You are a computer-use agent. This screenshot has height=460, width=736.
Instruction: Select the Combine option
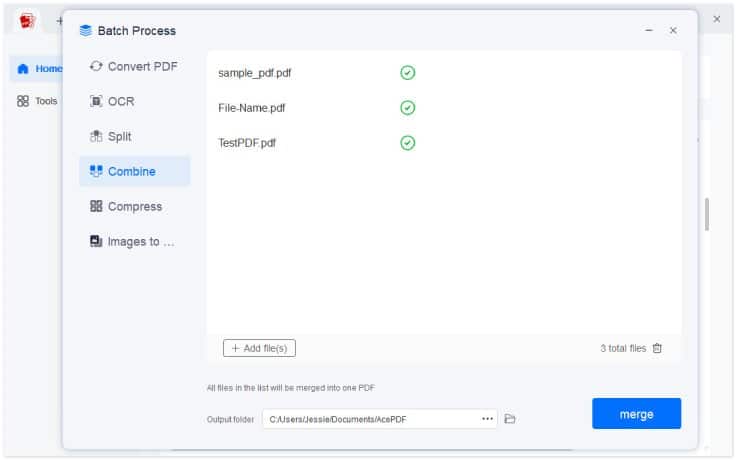(x=134, y=171)
